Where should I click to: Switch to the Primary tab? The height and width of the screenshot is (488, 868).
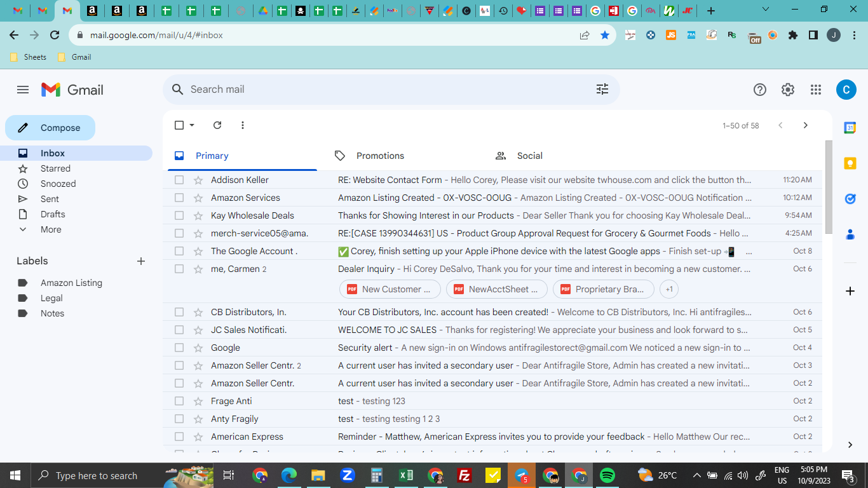tap(242, 156)
